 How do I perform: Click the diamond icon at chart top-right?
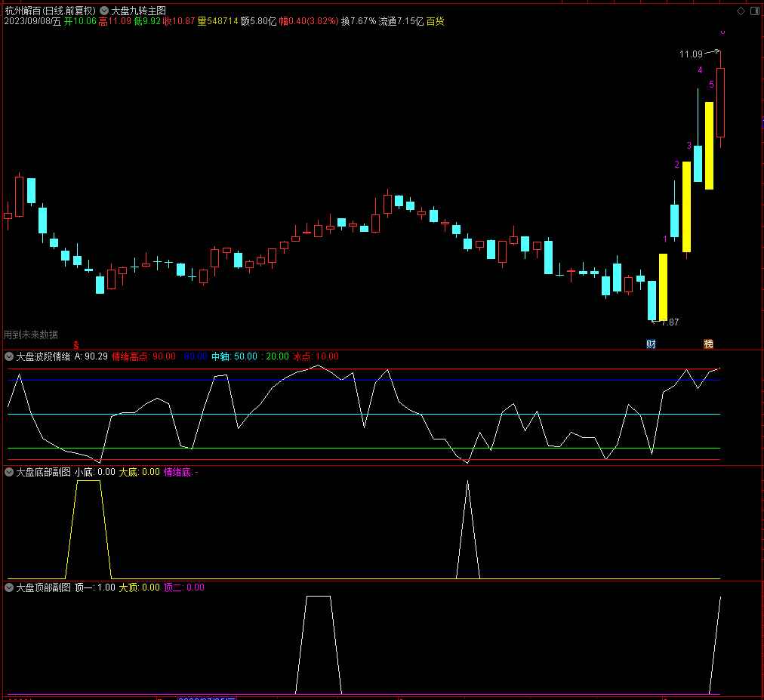point(741,11)
